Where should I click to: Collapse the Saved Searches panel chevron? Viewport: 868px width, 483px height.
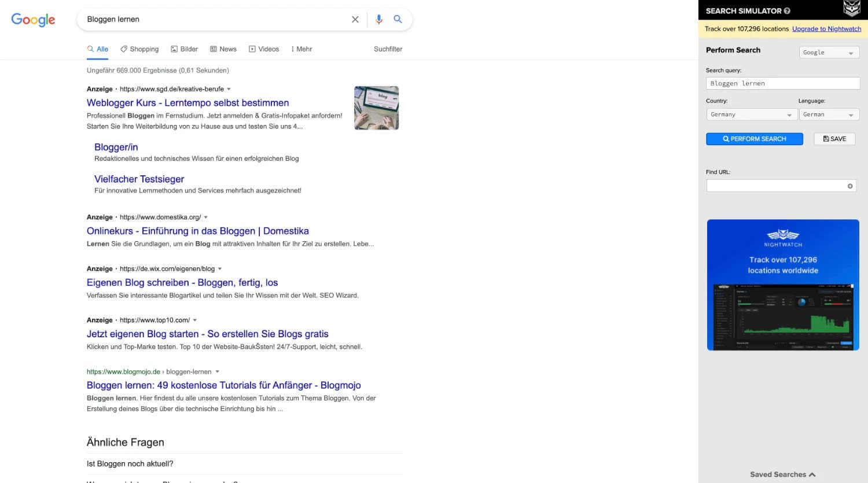(812, 474)
